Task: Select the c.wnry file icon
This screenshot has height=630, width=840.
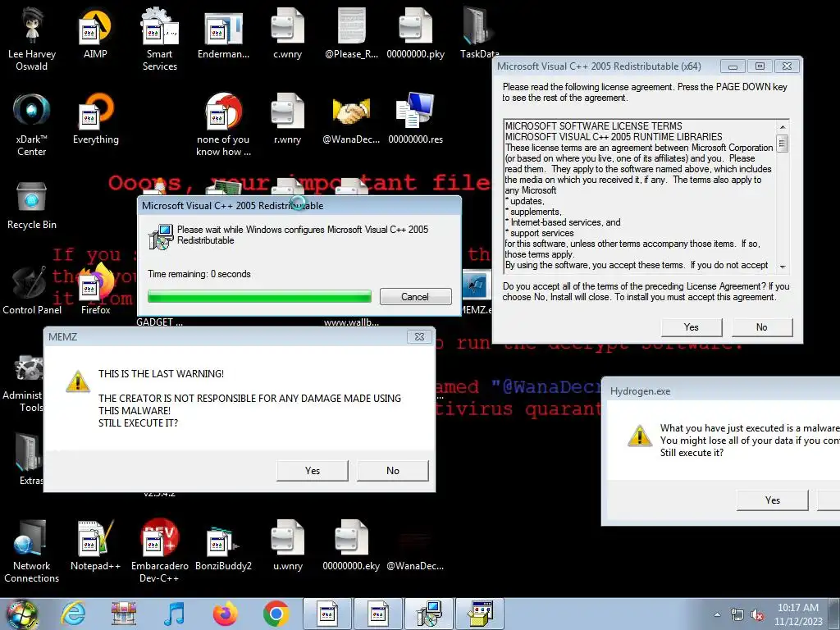Action: click(288, 33)
